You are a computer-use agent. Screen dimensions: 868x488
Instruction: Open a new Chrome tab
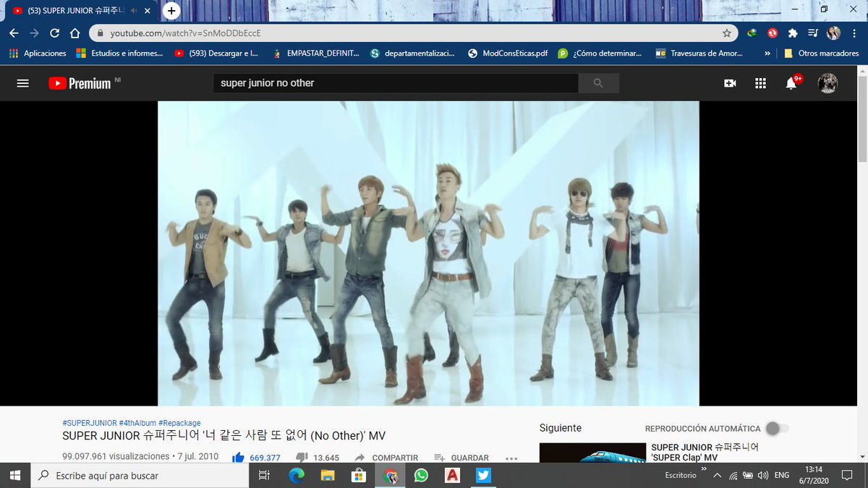point(171,11)
